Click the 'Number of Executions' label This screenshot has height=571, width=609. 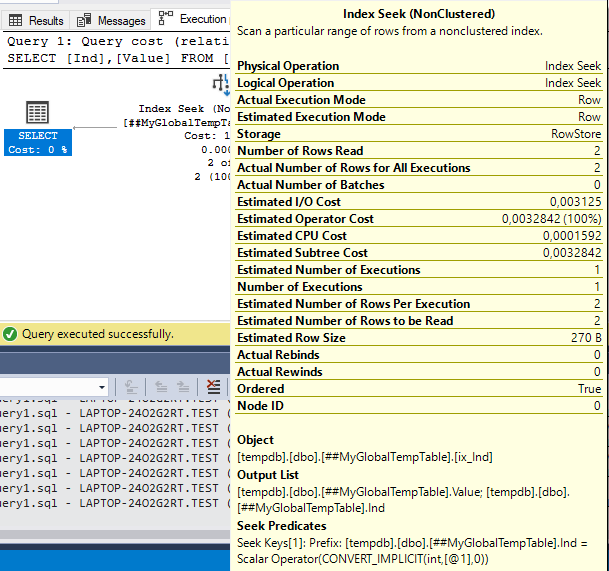coord(299,287)
